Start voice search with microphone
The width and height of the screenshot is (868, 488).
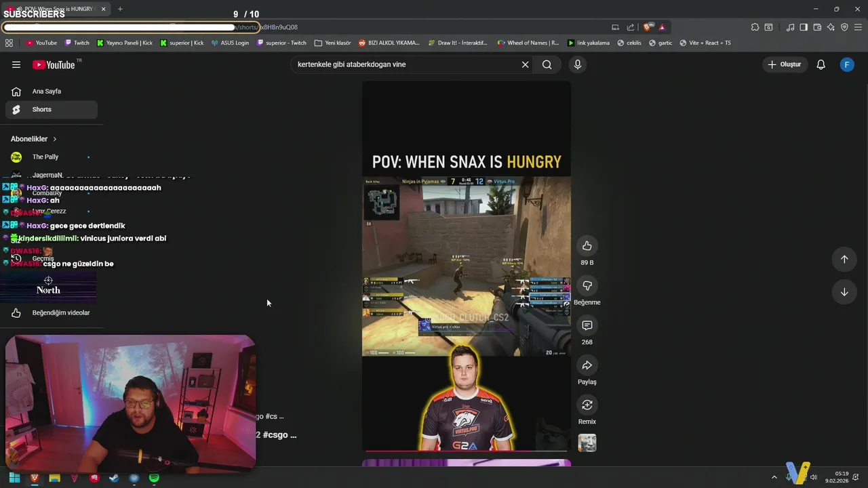(x=578, y=64)
